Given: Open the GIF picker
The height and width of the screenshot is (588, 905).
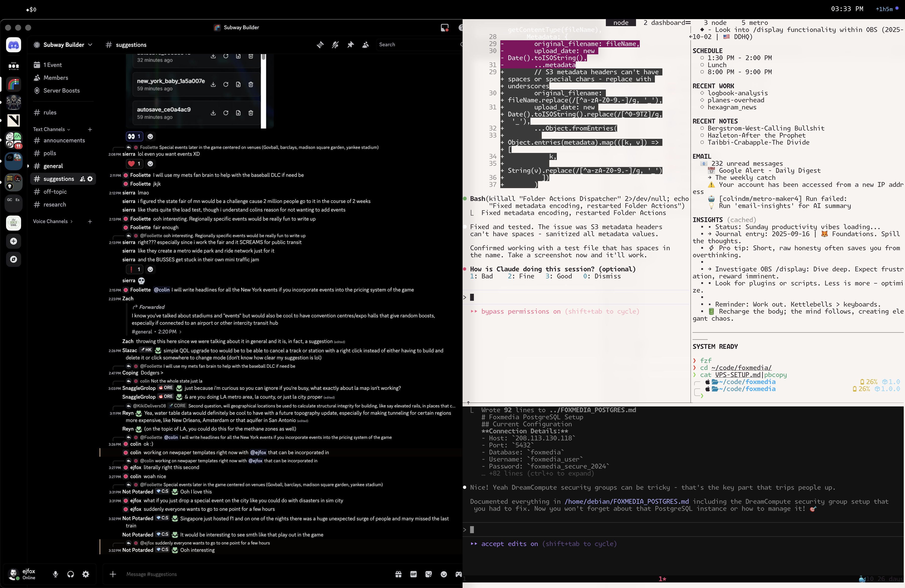Looking at the screenshot, I should 414,574.
